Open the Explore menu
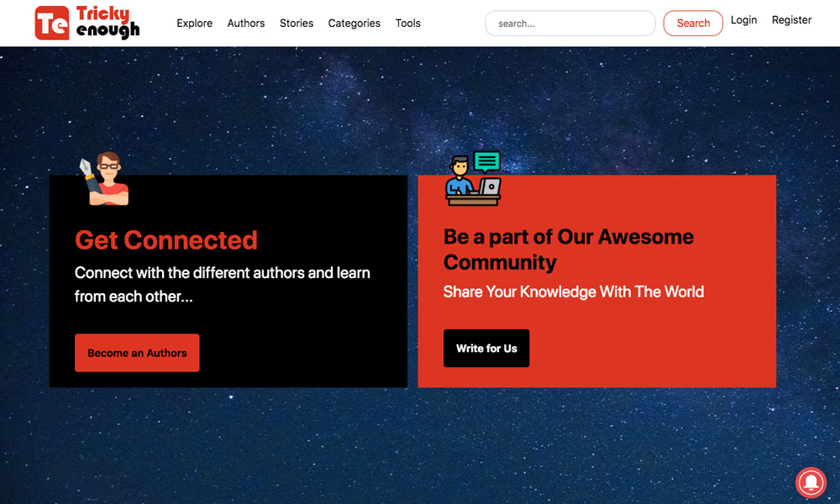Viewport: 840px width, 504px height. pos(194,24)
